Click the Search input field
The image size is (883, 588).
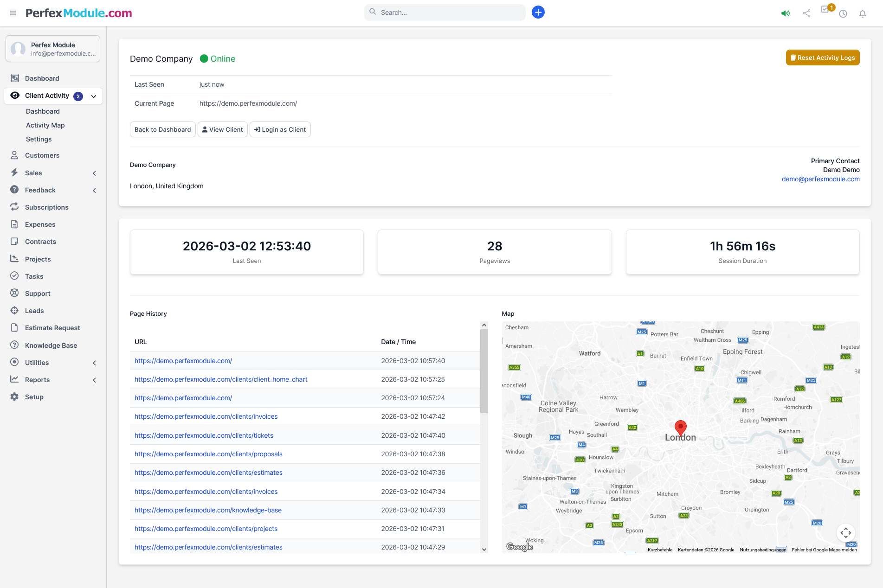coord(445,13)
